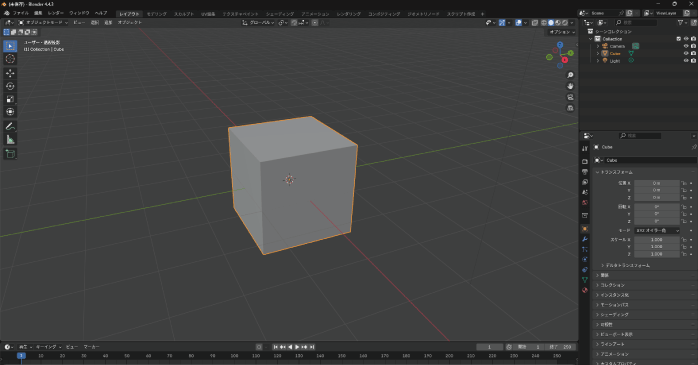Expand the Delta Transform panel
Viewport: 698px width, 365px height.
(x=625, y=265)
